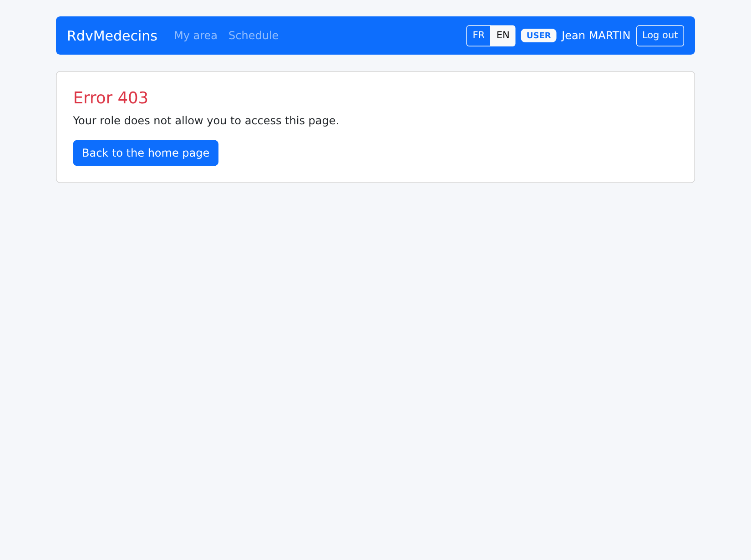Go to My area menu item
The width and height of the screenshot is (751, 560).
click(x=195, y=36)
